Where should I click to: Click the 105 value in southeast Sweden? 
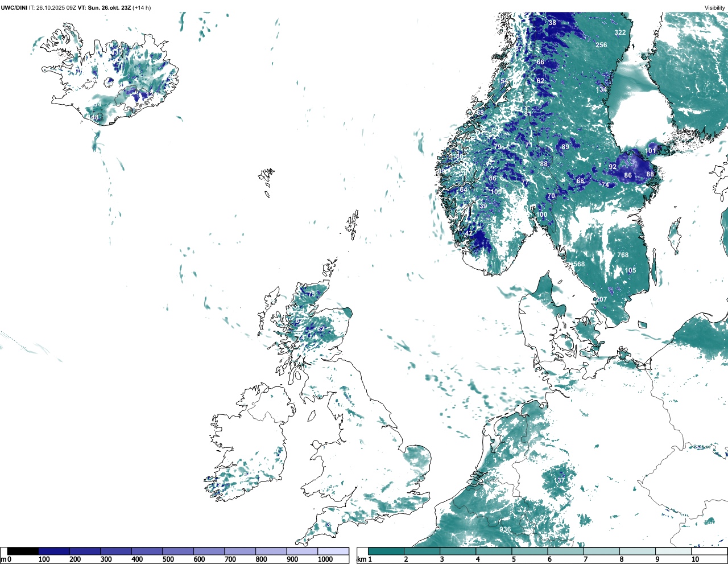click(631, 271)
